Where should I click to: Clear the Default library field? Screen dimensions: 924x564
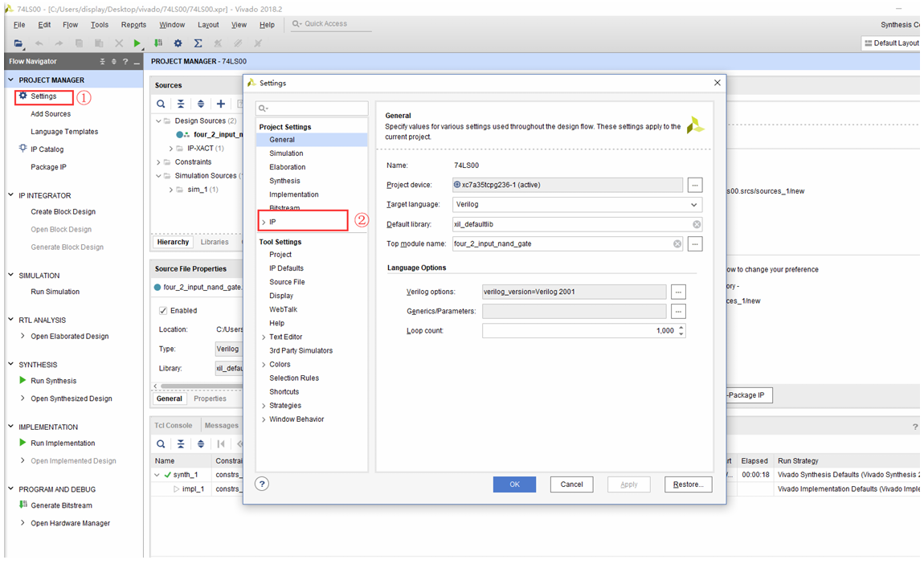(697, 224)
